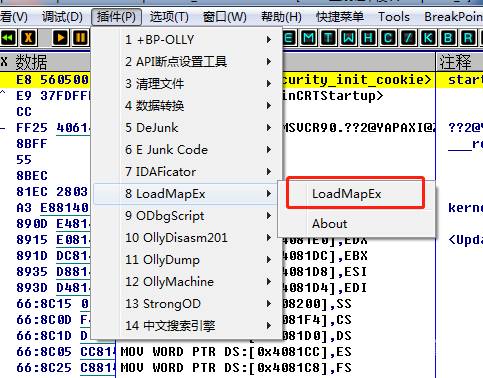Select the FF25 4061 hex row
The image size is (483, 378).
click(x=53, y=128)
